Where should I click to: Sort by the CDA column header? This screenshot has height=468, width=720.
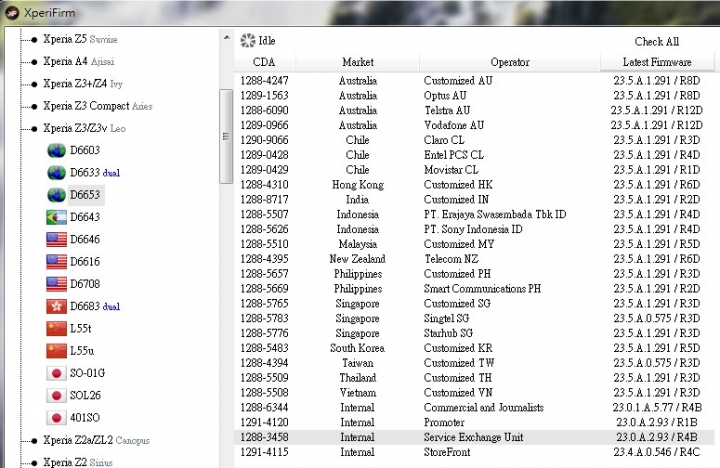264,62
